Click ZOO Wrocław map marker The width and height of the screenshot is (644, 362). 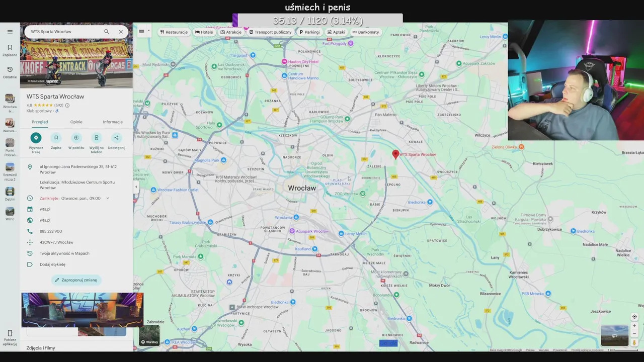(362, 194)
